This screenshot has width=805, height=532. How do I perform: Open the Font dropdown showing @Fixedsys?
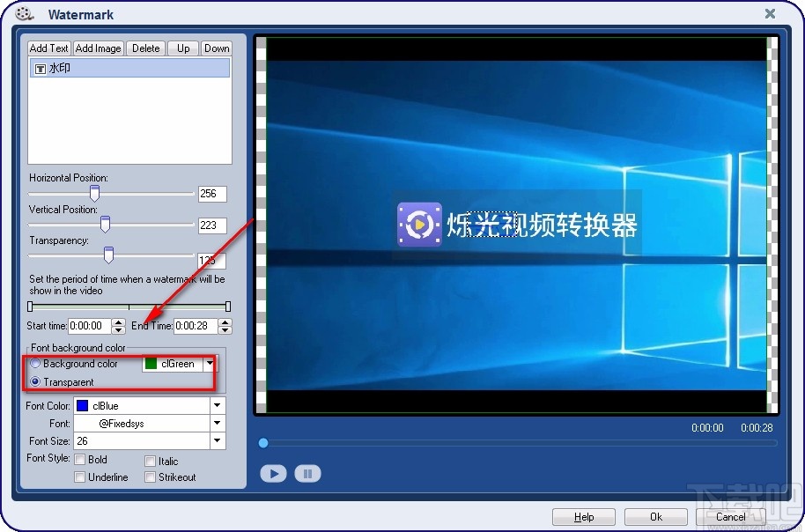(x=218, y=423)
